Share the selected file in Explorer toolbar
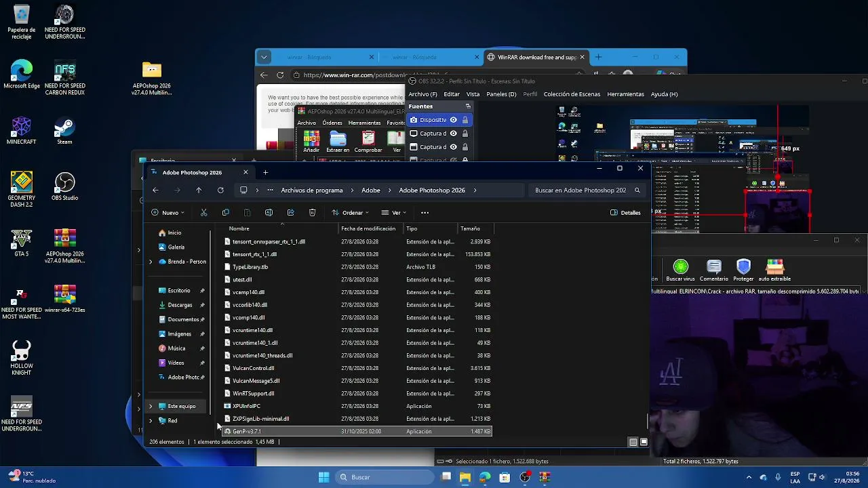The width and height of the screenshot is (868, 488). click(x=290, y=213)
